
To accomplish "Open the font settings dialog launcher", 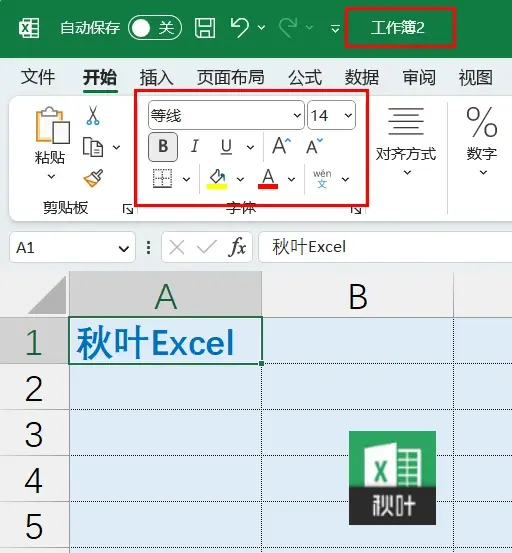I will (x=356, y=210).
